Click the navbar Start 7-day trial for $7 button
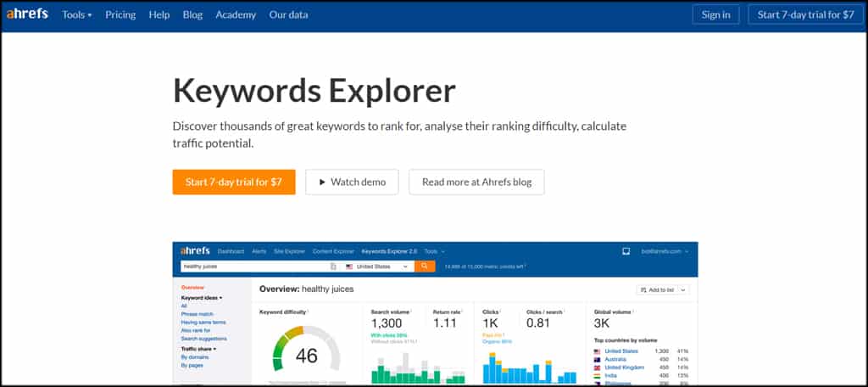This screenshot has width=868, height=387. (805, 15)
